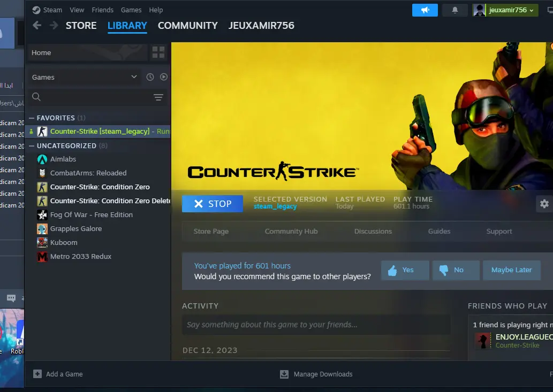
Task: Switch to the COMMUNITY tab
Action: tap(187, 25)
